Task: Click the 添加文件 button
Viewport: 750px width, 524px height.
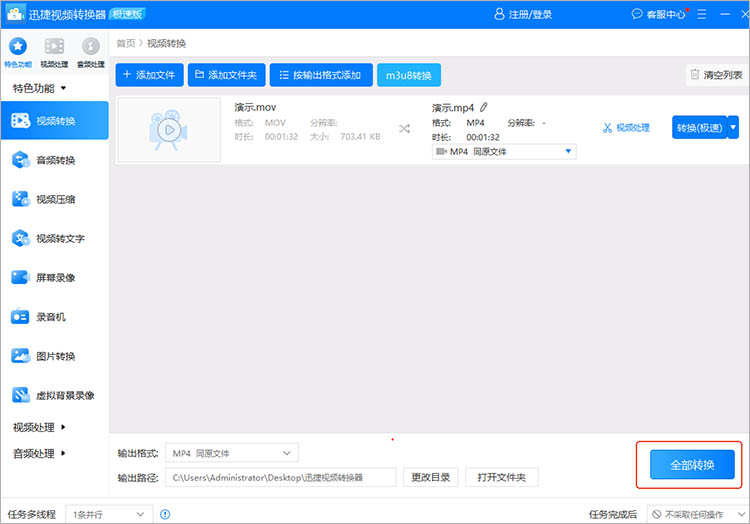Action: click(149, 75)
